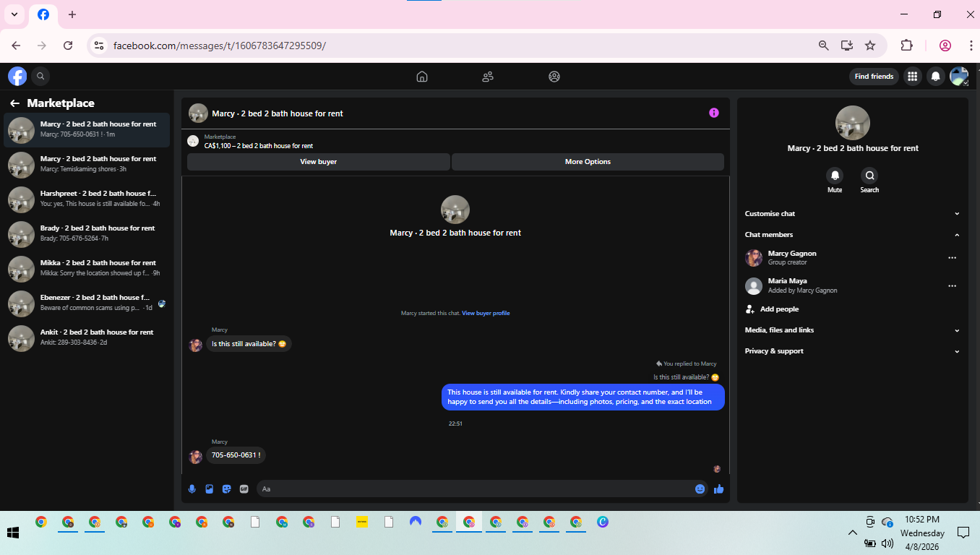980x555 pixels.
Task: Open the purple conversation information icon
Action: (x=714, y=113)
